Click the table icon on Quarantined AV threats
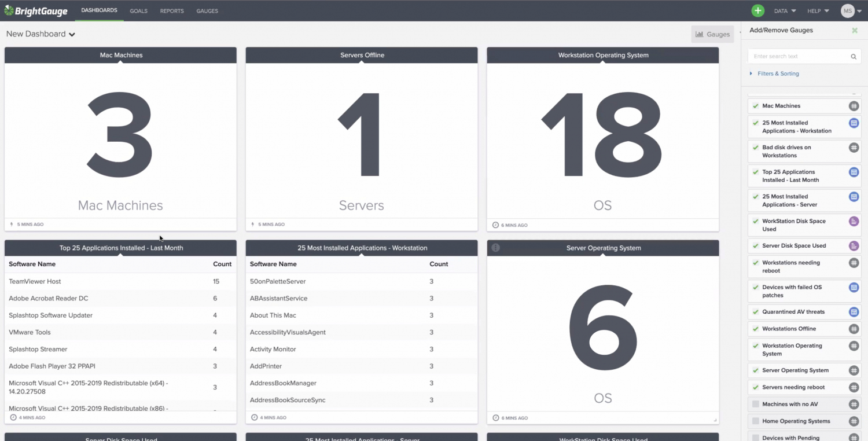 [854, 311]
